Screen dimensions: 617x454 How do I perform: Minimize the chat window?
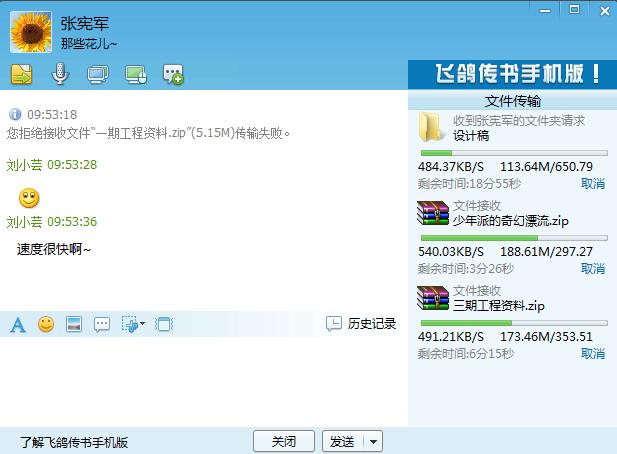(545, 10)
